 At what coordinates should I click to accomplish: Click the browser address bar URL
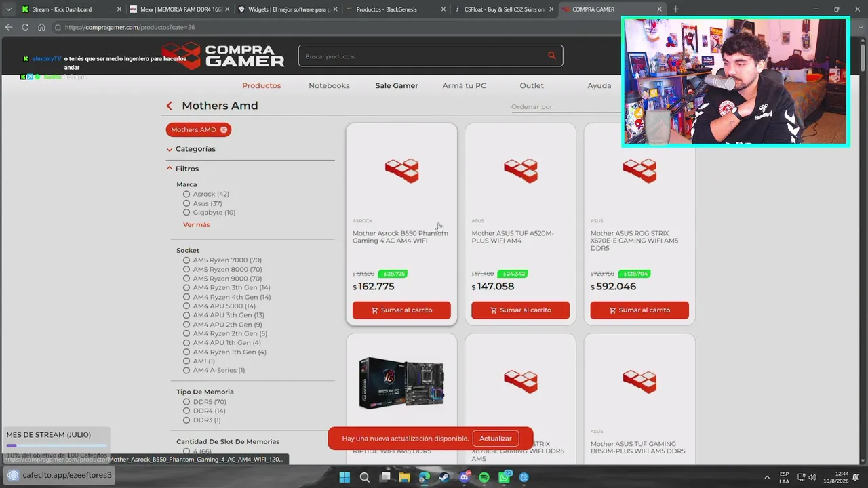(130, 27)
